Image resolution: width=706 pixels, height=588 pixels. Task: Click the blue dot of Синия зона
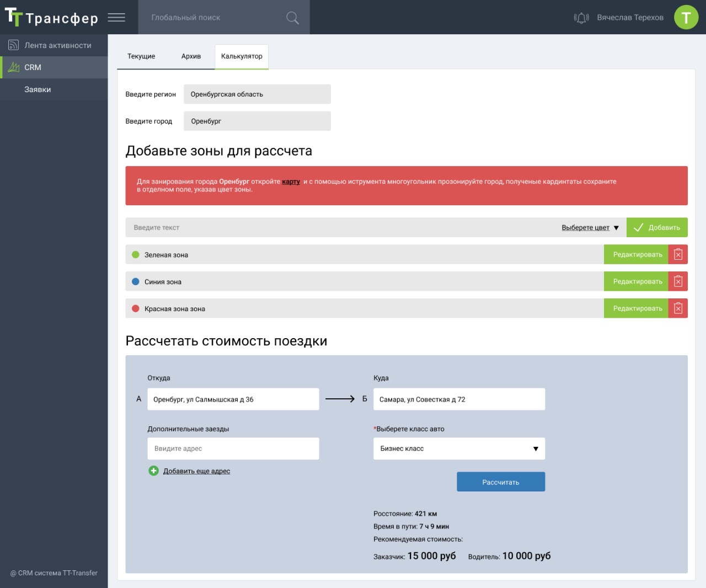tap(136, 281)
